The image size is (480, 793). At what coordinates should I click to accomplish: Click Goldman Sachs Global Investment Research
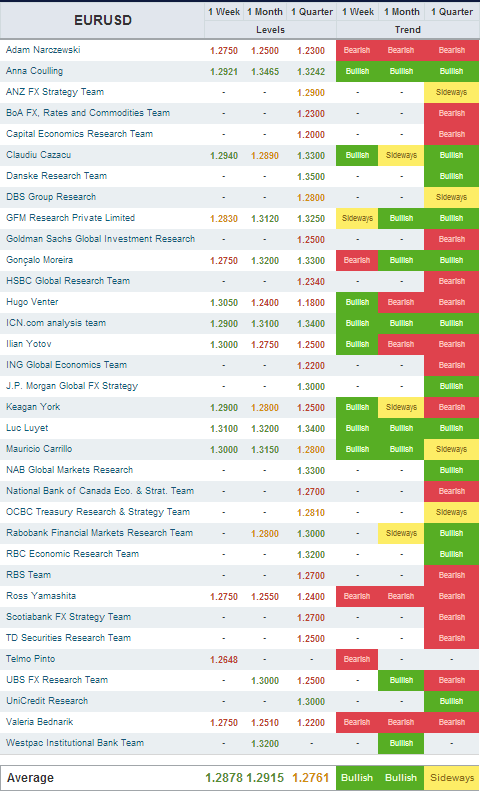click(101, 239)
